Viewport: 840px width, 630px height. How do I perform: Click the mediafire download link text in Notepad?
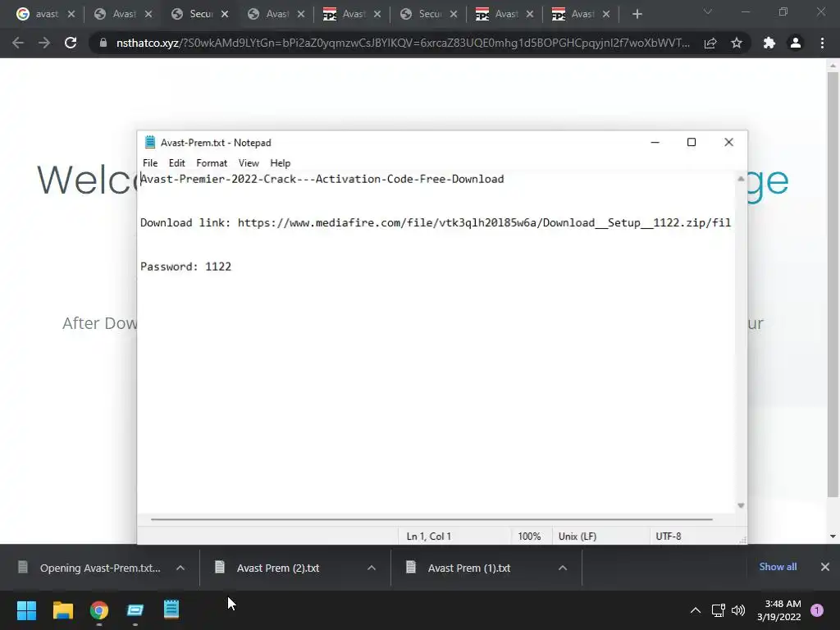pos(484,223)
